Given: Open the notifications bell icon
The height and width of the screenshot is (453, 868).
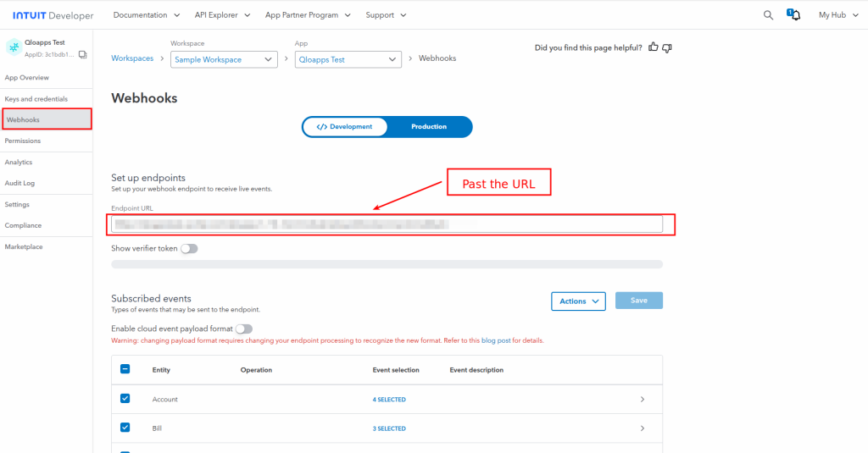Looking at the screenshot, I should point(793,15).
